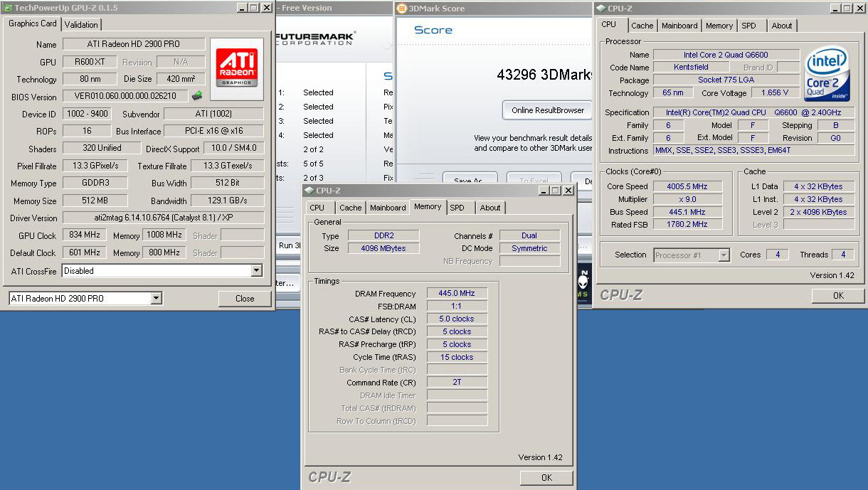Click the Intel Core 2 Quad logo
The width and height of the screenshot is (868, 490).
point(827,73)
